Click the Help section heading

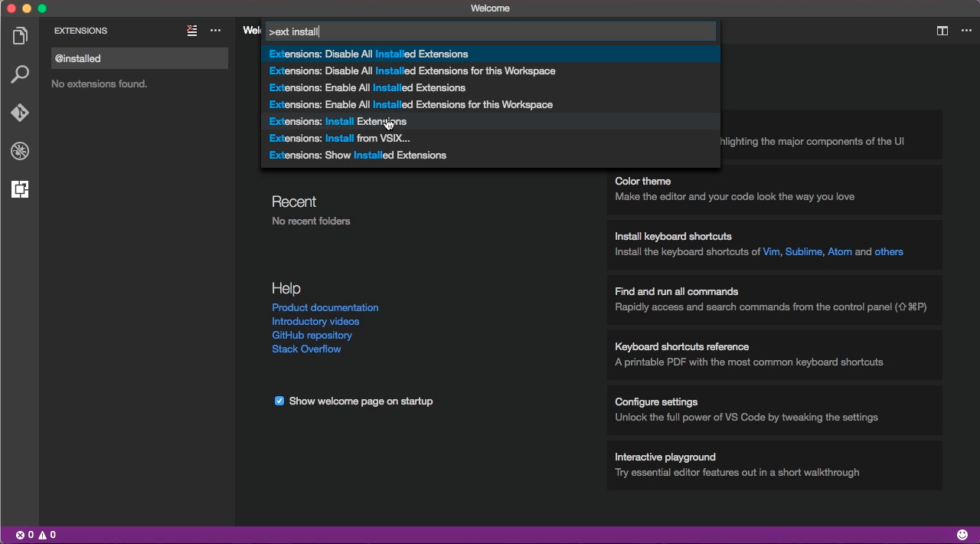286,288
